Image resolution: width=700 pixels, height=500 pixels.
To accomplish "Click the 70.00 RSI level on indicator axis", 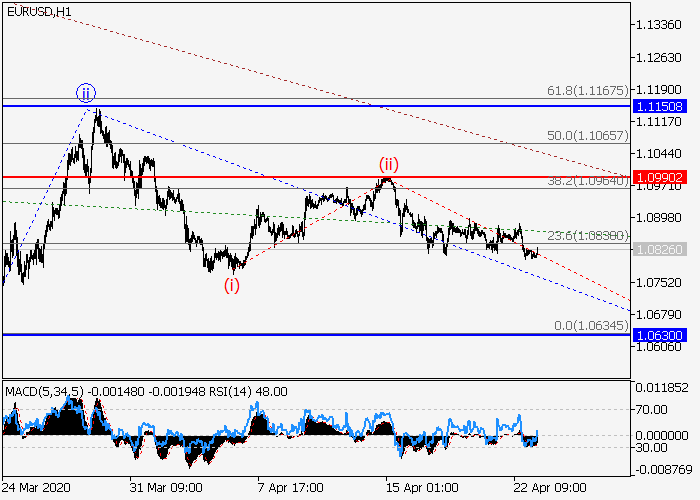I will [653, 409].
